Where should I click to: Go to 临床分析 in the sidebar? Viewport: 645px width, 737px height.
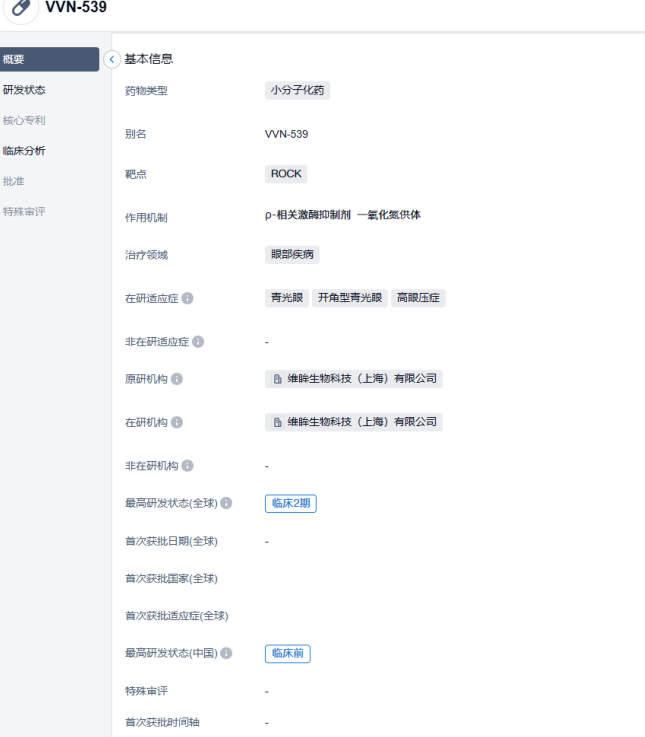[x=24, y=151]
